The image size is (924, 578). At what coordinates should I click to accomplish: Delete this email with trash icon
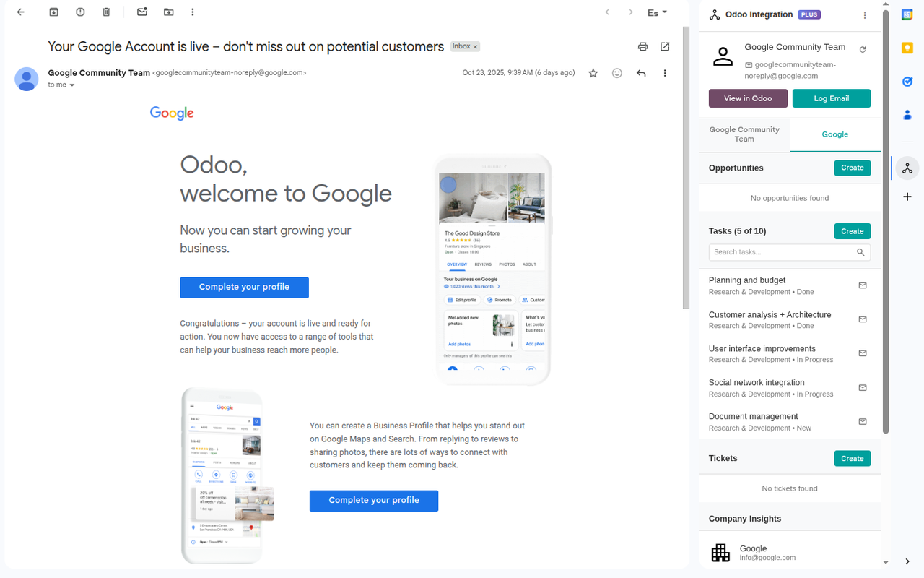(106, 12)
